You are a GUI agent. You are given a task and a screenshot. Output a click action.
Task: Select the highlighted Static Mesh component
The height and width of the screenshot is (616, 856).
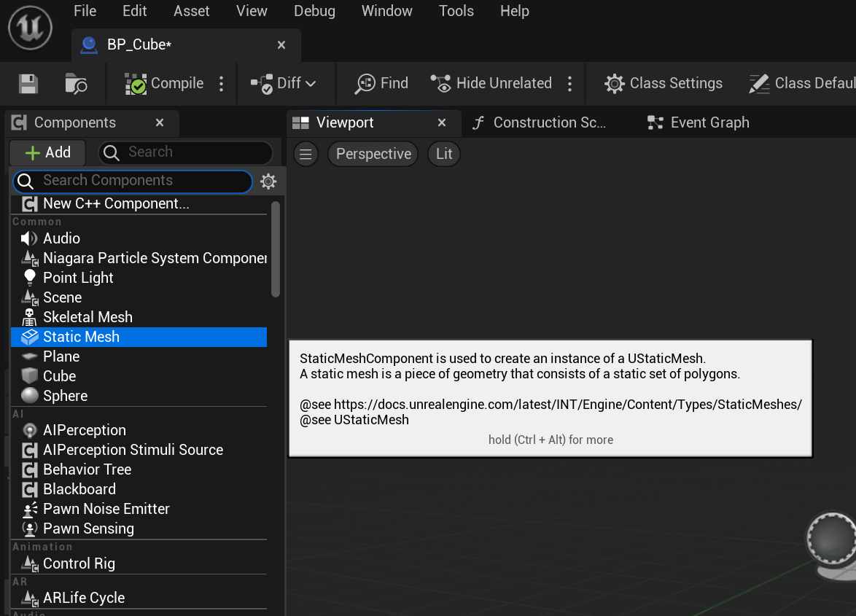pos(139,337)
